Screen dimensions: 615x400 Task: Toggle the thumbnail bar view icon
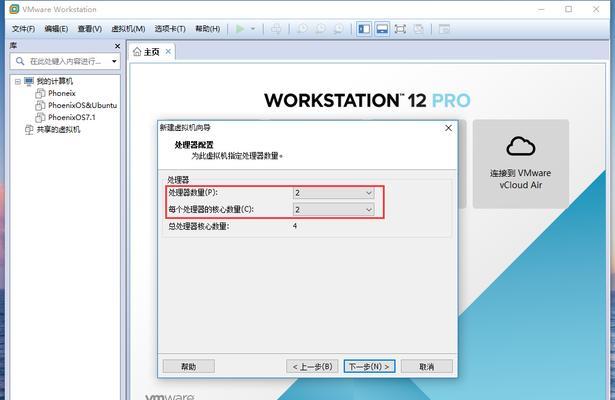[x=382, y=29]
